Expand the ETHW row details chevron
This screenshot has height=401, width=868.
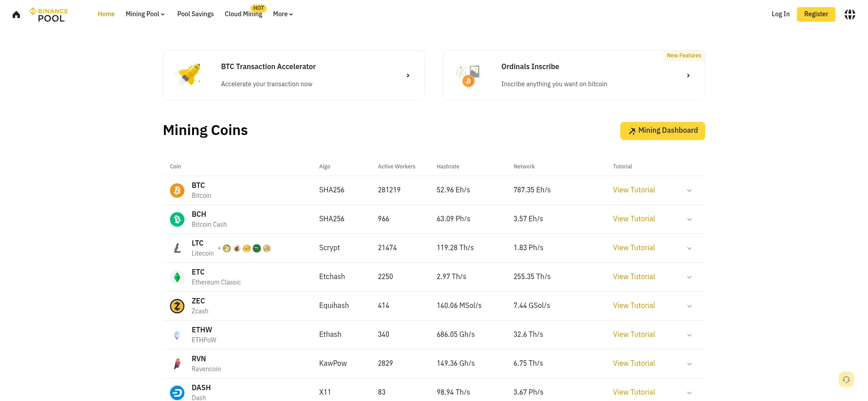click(689, 335)
